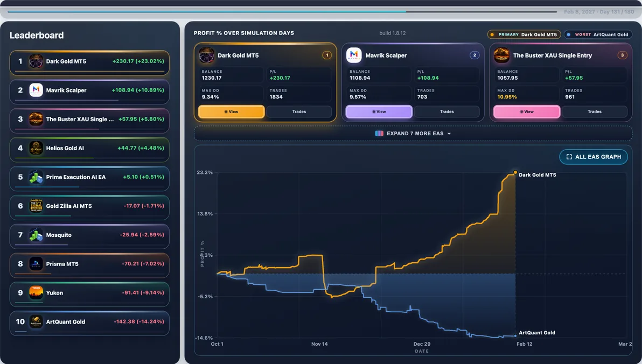Click the simulation day progress bar
Screen dimensions: 642x364
pos(282,12)
